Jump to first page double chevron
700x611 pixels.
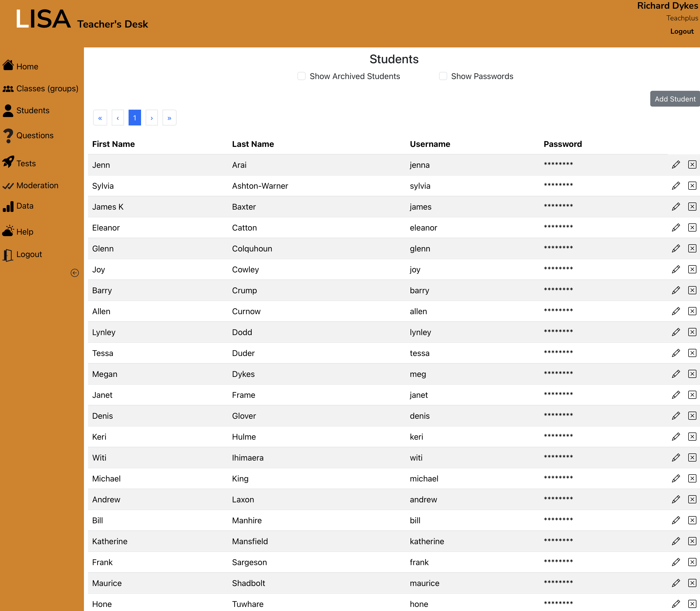(100, 118)
